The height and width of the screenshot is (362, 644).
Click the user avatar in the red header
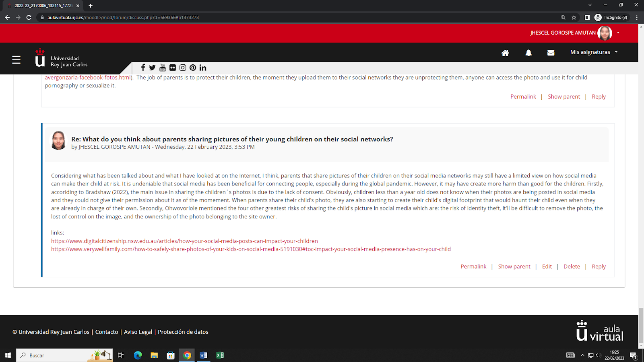[605, 33]
